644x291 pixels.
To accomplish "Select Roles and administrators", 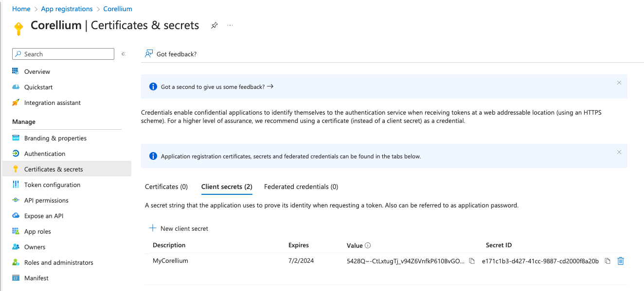I will 58,262.
